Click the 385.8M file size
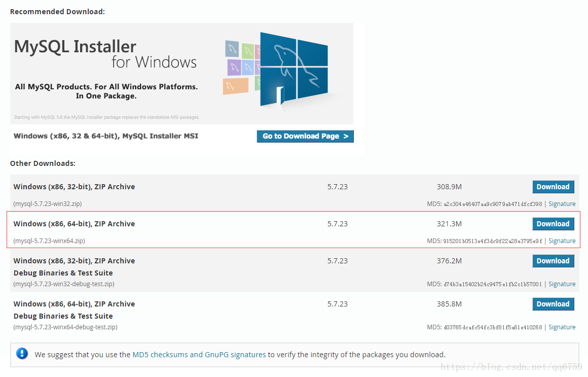This screenshot has width=588, height=377. coord(449,304)
